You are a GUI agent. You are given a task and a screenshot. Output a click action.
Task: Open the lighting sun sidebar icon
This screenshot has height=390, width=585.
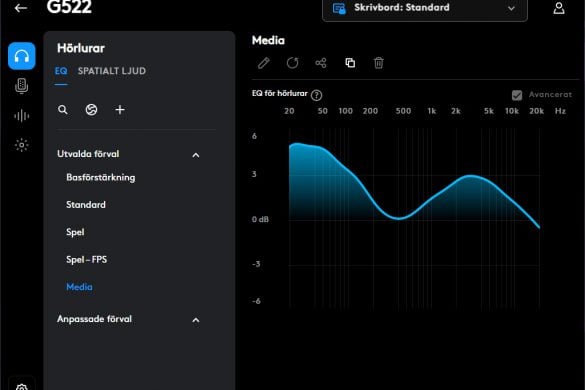point(22,145)
